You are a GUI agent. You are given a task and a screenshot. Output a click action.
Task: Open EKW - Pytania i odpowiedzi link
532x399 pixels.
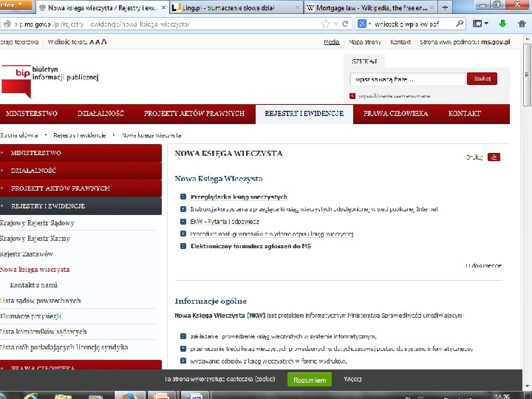225,222
